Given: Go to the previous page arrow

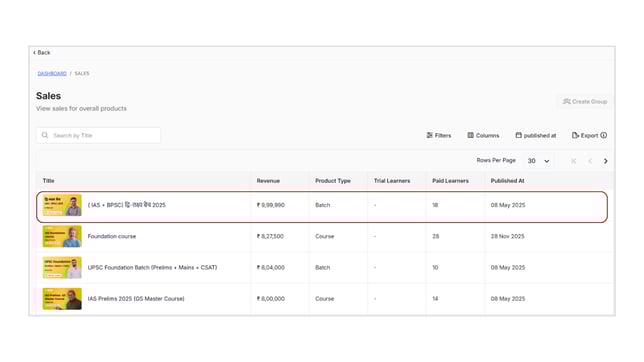Looking at the screenshot, I should point(590,161).
